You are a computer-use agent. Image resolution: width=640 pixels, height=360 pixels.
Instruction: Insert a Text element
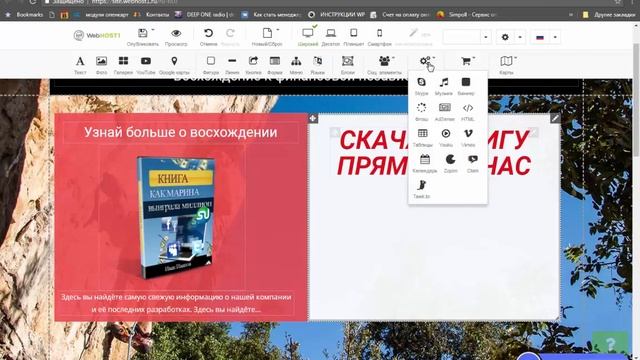pyautogui.click(x=80, y=64)
